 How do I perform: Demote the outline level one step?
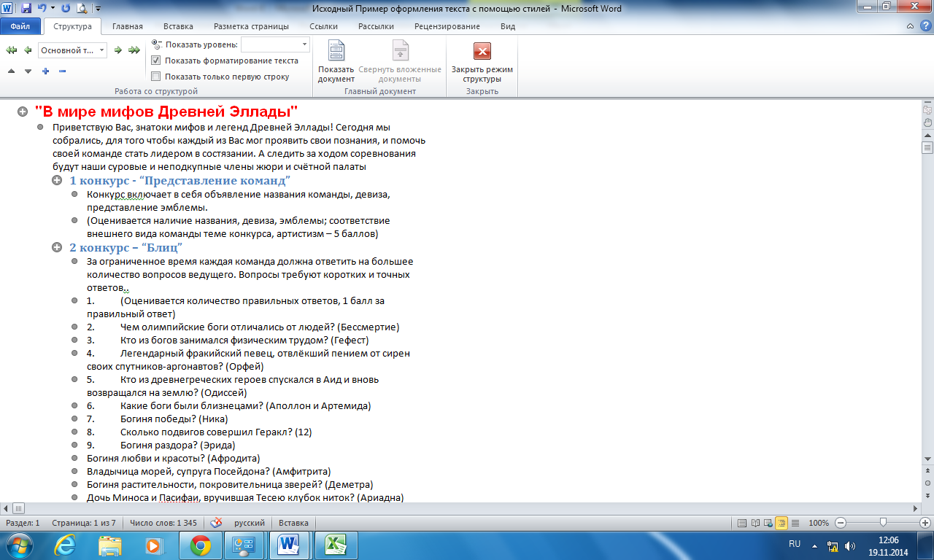[x=117, y=50]
